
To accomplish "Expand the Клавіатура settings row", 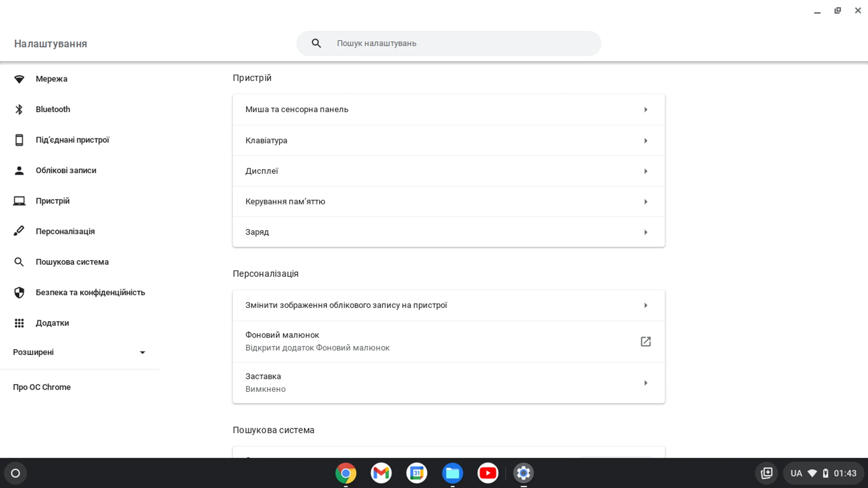I will click(x=448, y=140).
